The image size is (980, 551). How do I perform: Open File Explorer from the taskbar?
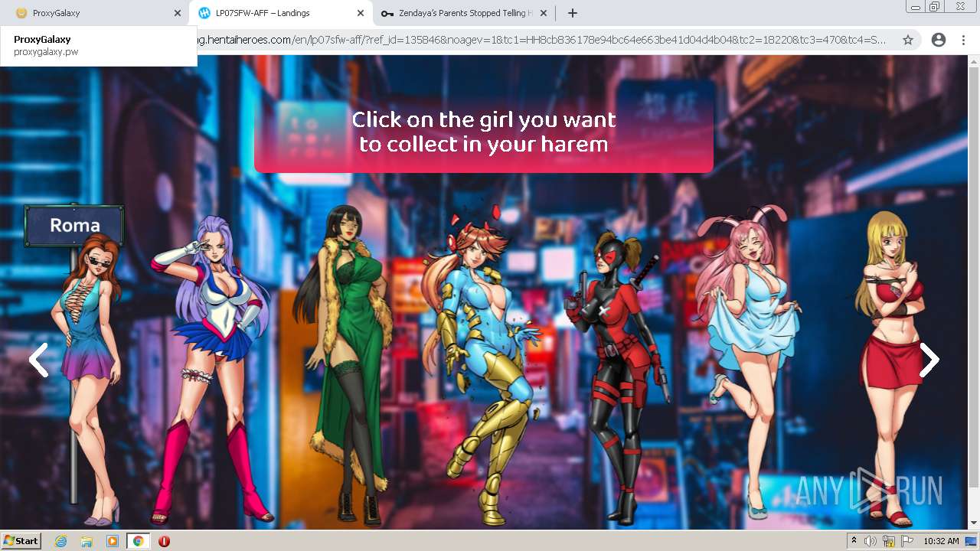coord(87,541)
